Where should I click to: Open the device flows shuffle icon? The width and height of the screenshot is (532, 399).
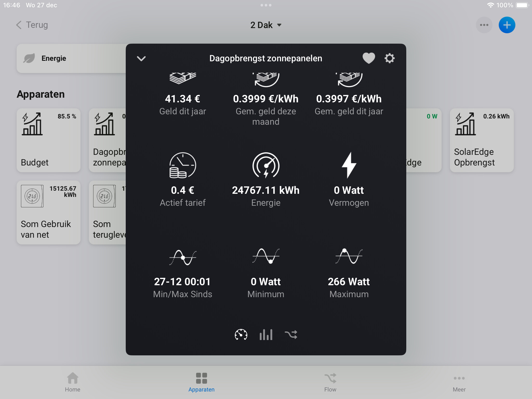click(x=291, y=335)
